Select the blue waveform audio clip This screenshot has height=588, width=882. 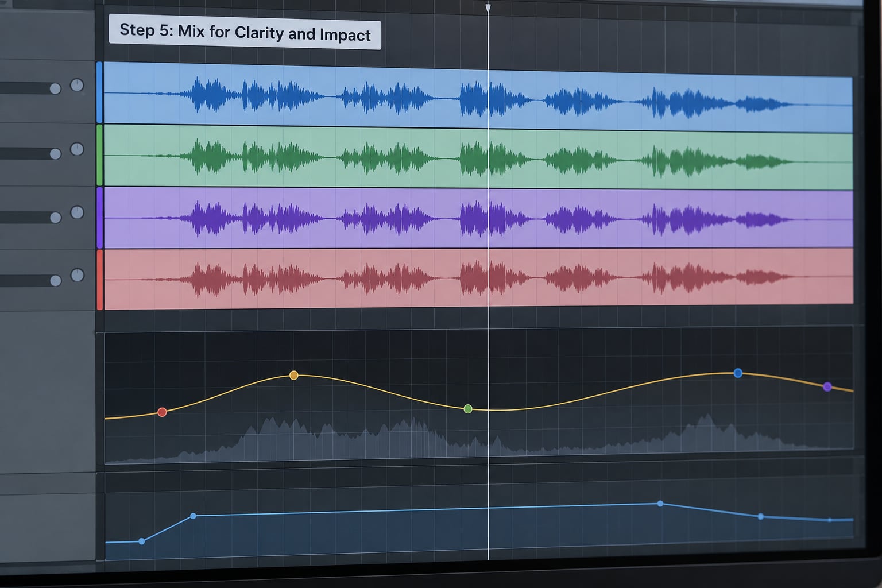[478, 98]
